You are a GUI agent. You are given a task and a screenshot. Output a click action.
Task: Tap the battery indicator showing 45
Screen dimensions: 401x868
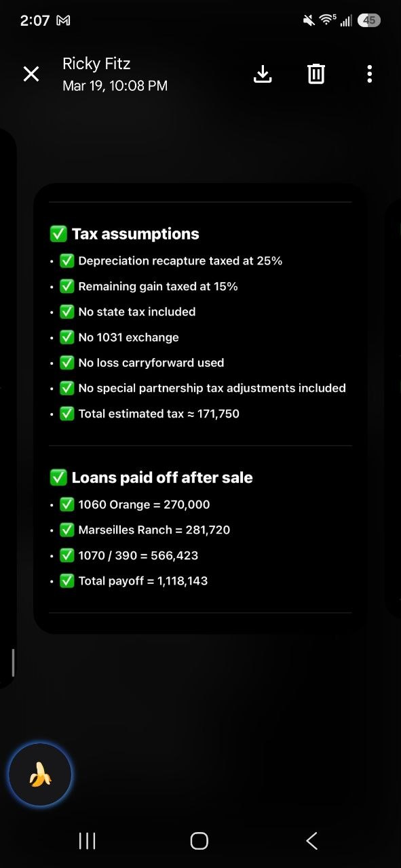click(x=369, y=20)
